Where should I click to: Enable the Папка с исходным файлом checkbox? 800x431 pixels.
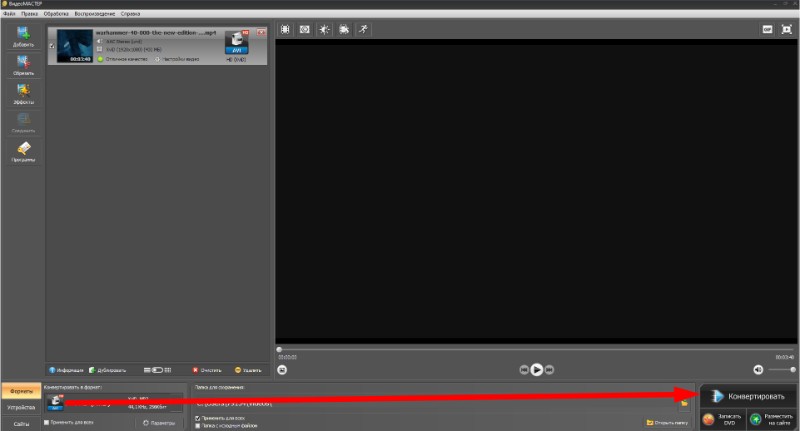click(198, 426)
